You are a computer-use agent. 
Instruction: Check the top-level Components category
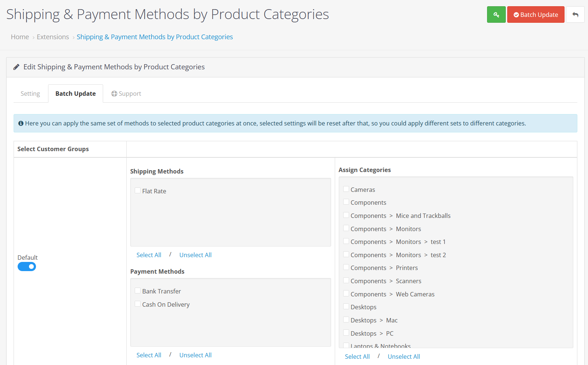click(x=346, y=202)
